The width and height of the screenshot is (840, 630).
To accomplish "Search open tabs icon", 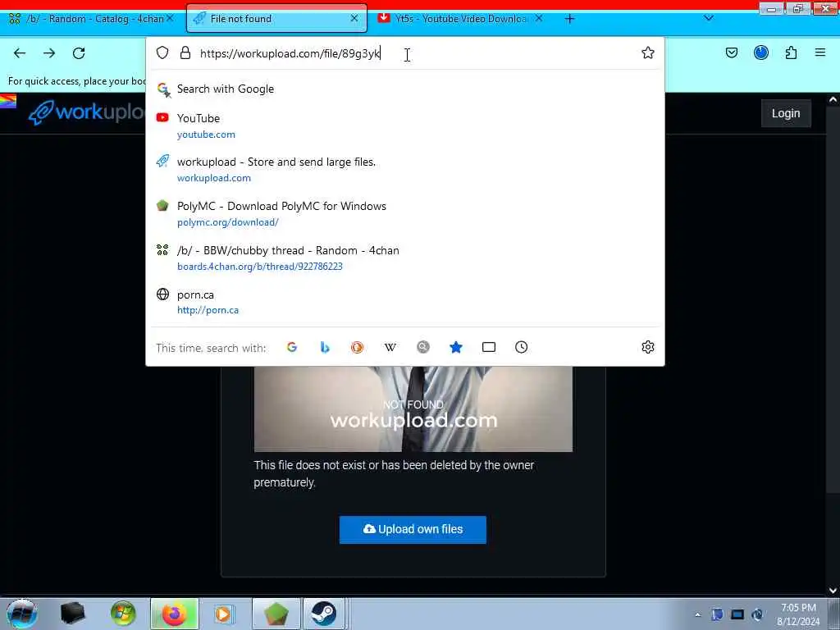I will coord(489,347).
